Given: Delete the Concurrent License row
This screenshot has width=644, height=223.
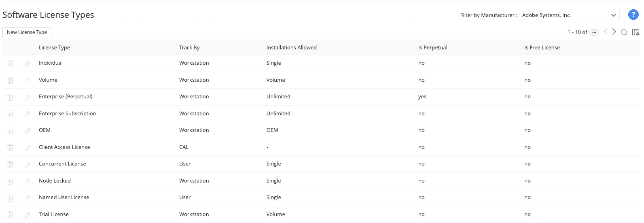Looking at the screenshot, I should coord(10,164).
